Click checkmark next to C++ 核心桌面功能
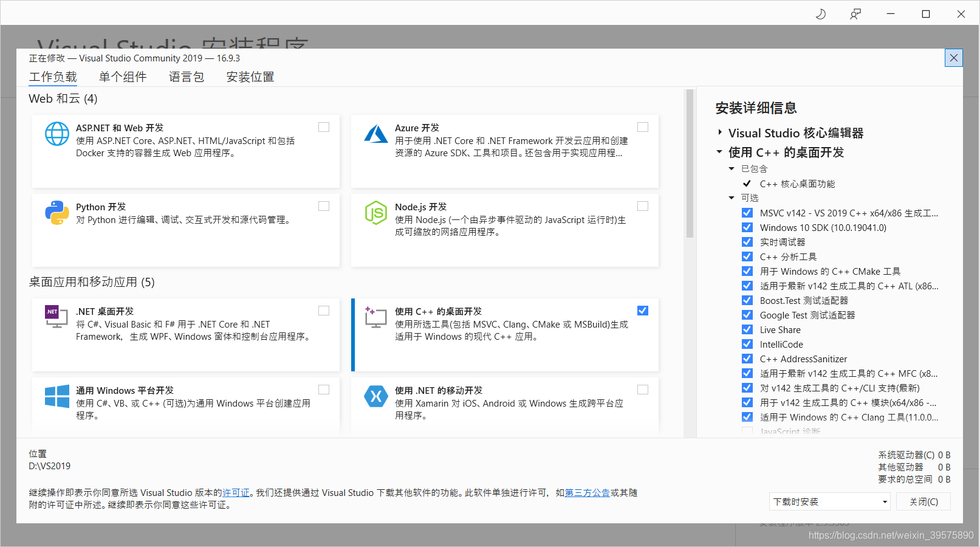The width and height of the screenshot is (980, 547). [x=747, y=184]
